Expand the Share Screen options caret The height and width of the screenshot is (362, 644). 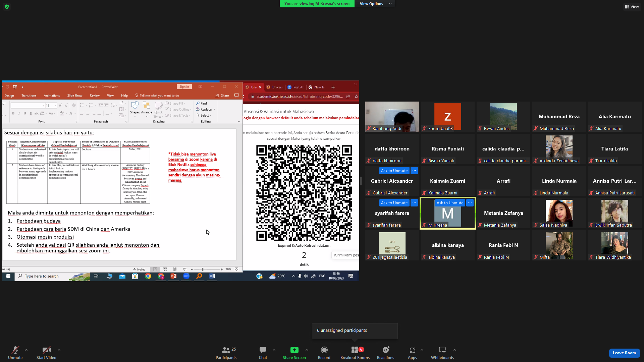click(x=307, y=350)
